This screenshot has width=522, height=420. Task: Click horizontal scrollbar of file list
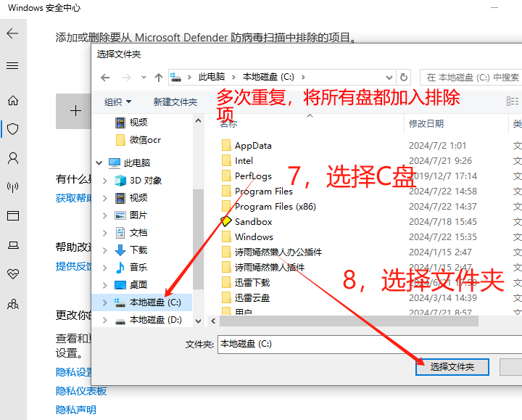(349, 321)
